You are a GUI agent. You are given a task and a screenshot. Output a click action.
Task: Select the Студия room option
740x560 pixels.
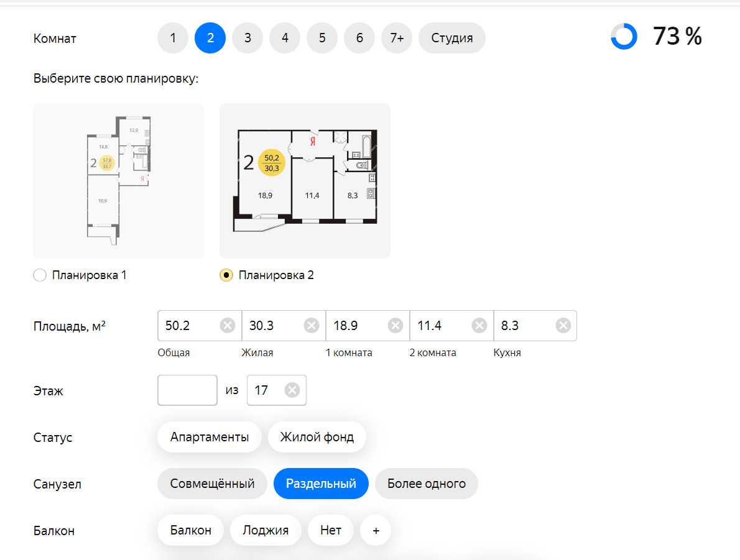451,38
